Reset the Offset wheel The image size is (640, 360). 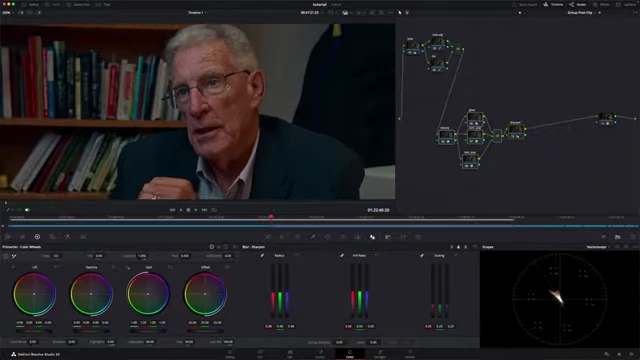[227, 267]
